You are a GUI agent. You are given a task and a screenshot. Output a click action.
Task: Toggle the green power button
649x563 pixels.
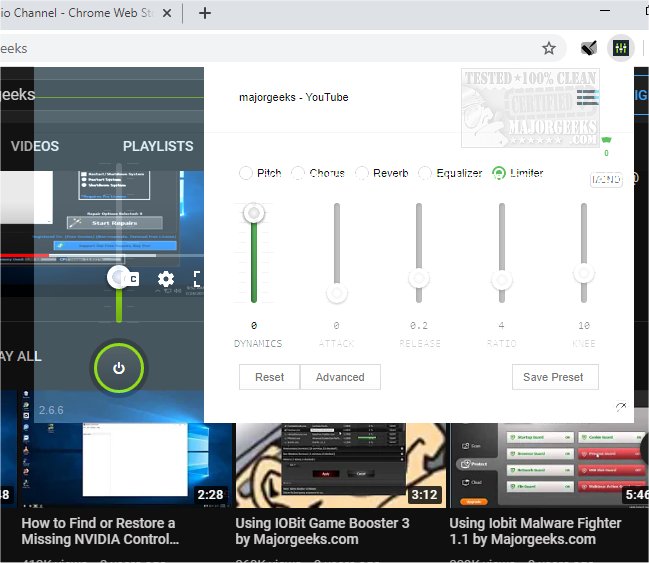pyautogui.click(x=119, y=368)
